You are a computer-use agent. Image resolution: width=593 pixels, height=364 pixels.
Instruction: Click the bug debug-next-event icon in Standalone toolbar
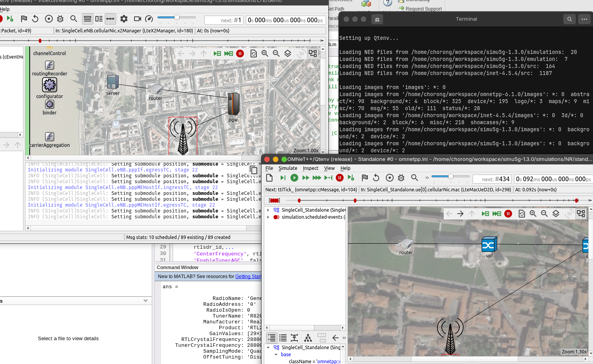pyautogui.click(x=401, y=178)
